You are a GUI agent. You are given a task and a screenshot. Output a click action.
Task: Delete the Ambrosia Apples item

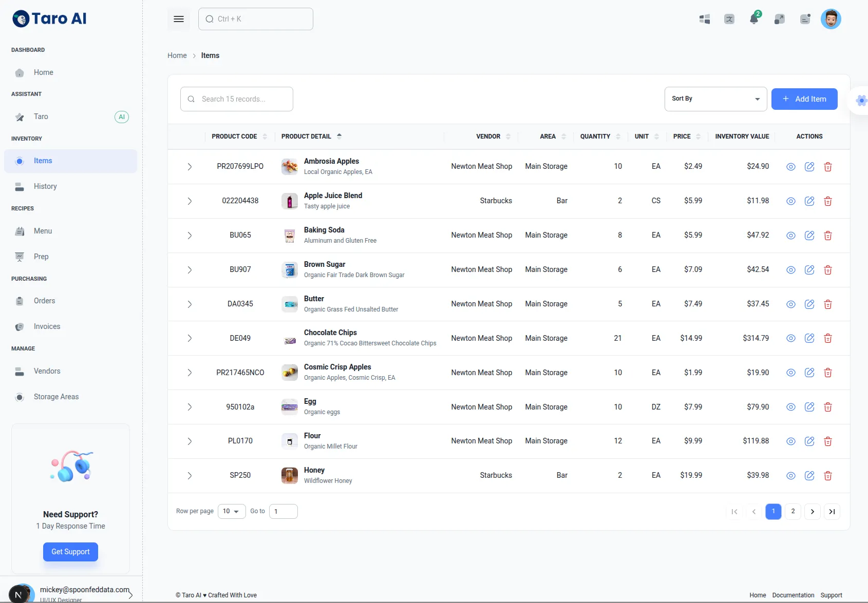click(827, 167)
